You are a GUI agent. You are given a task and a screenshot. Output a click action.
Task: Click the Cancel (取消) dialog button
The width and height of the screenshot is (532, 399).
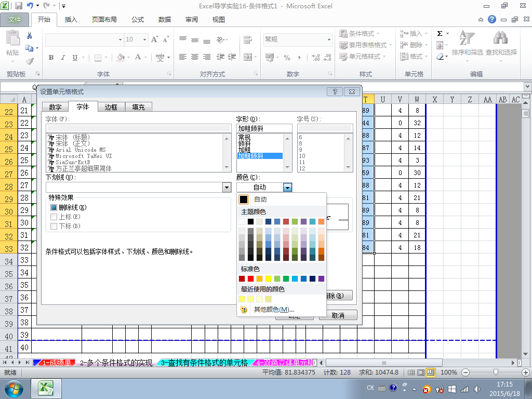[x=338, y=315]
